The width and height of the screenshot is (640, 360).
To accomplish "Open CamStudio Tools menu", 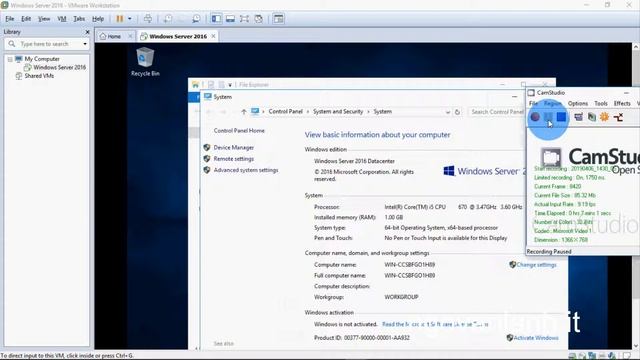I will coord(600,104).
